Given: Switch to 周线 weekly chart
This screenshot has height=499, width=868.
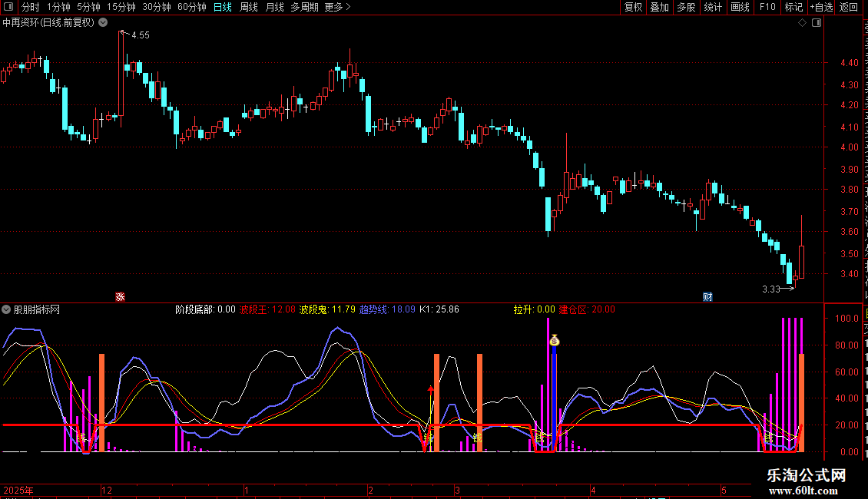Looking at the screenshot, I should (249, 7).
